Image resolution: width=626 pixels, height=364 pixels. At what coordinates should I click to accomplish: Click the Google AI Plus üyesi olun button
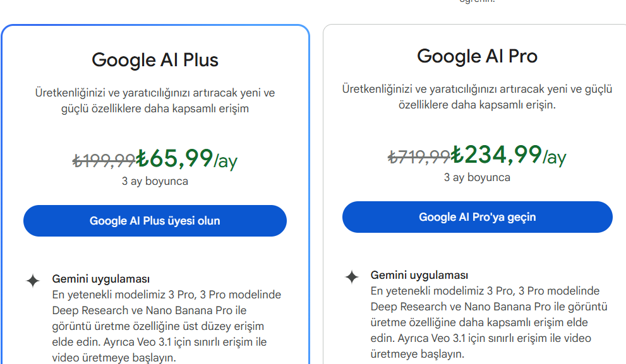155,221
